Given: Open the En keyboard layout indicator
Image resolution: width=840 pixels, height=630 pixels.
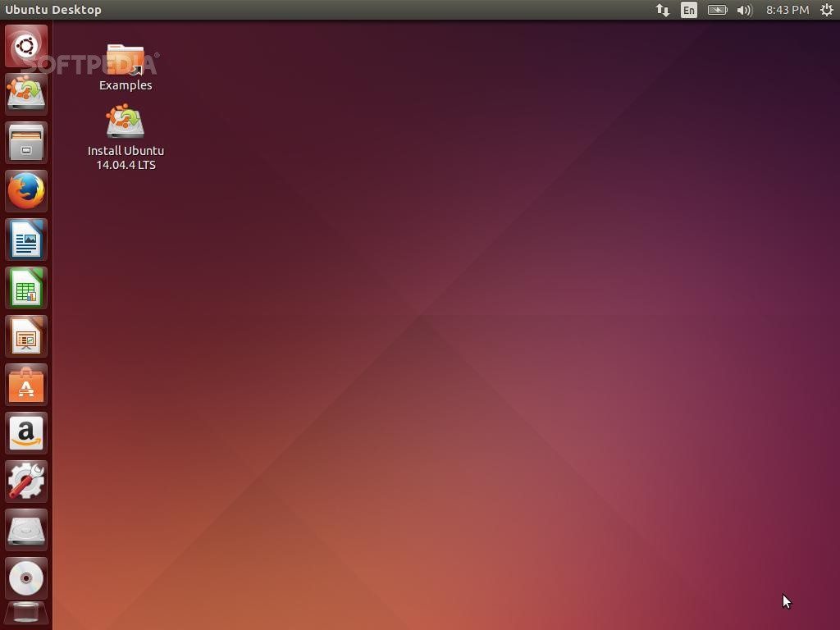Looking at the screenshot, I should (x=689, y=10).
